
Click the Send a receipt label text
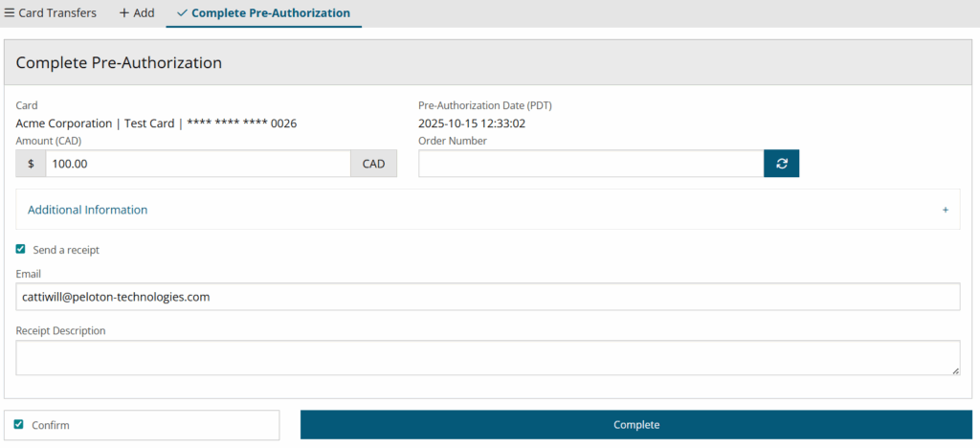point(66,250)
